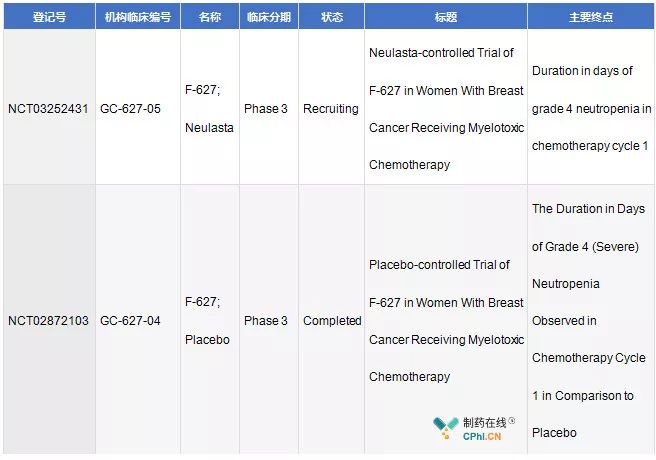Screen dimensions: 656x460
Task: Open registration number NCT03252431
Action: click(x=48, y=109)
